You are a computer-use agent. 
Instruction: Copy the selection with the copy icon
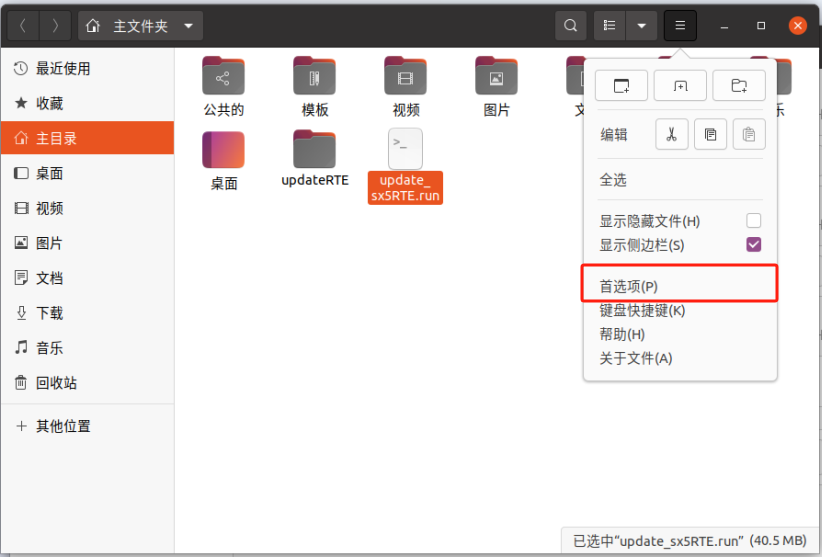[x=710, y=135]
